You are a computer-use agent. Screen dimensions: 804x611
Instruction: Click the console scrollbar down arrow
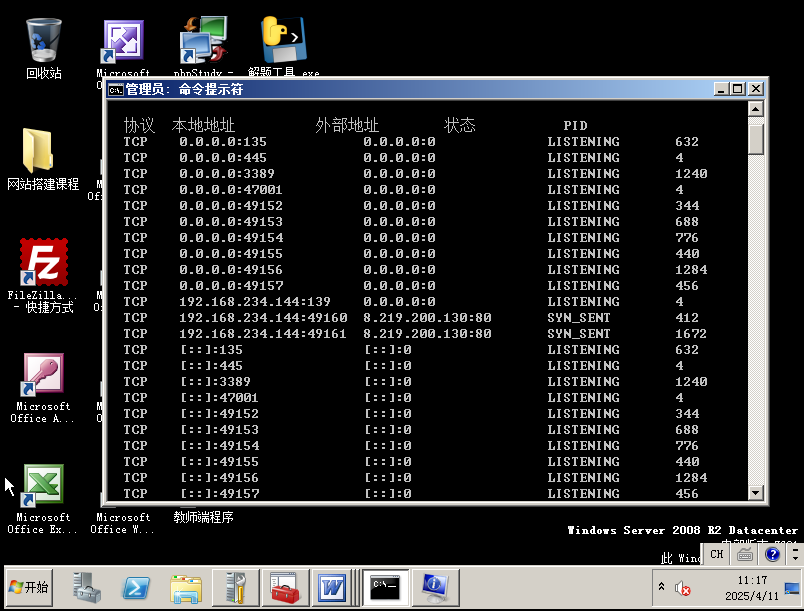pyautogui.click(x=756, y=493)
